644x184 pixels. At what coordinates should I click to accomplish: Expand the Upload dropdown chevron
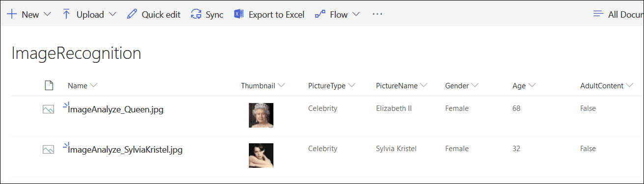112,14
